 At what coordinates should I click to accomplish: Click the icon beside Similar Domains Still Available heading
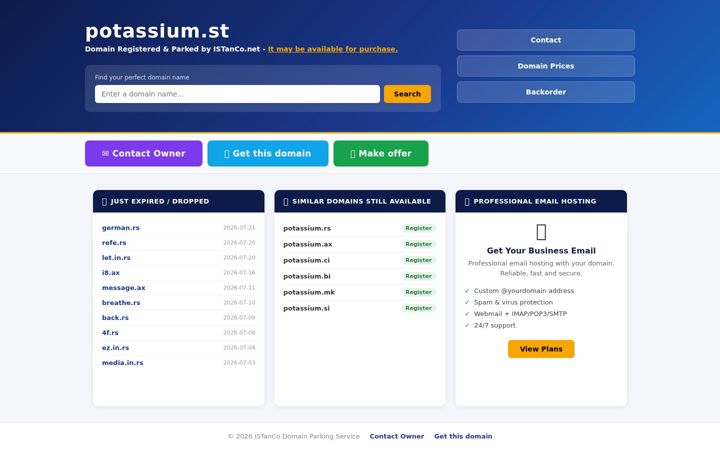tap(286, 202)
